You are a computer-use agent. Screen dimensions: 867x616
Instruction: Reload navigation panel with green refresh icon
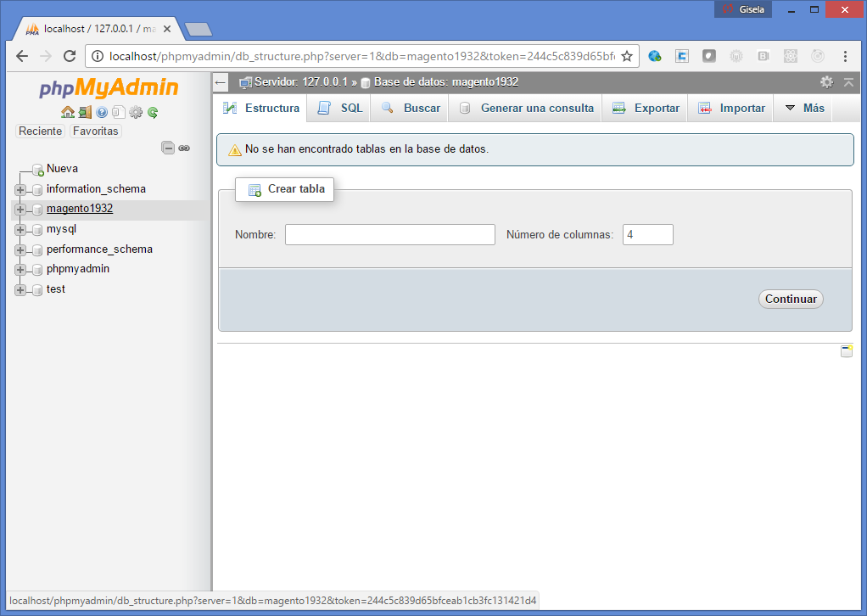coord(153,112)
